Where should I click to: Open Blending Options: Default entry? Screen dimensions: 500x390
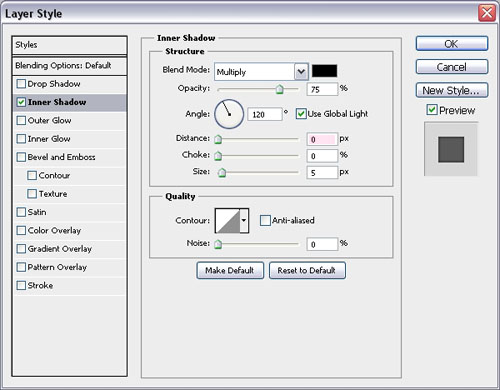(x=69, y=66)
